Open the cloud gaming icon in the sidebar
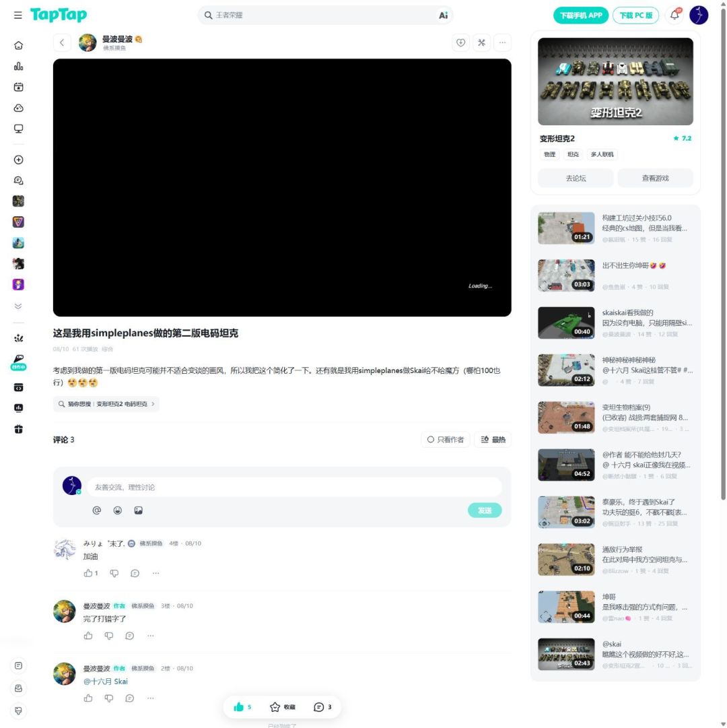The height and width of the screenshot is (728, 727). point(19,108)
